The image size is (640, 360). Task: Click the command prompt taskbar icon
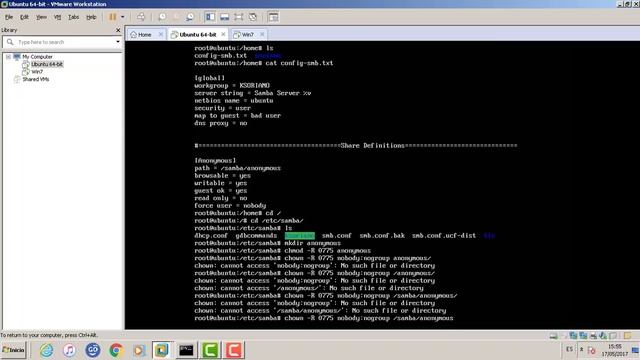point(186,350)
